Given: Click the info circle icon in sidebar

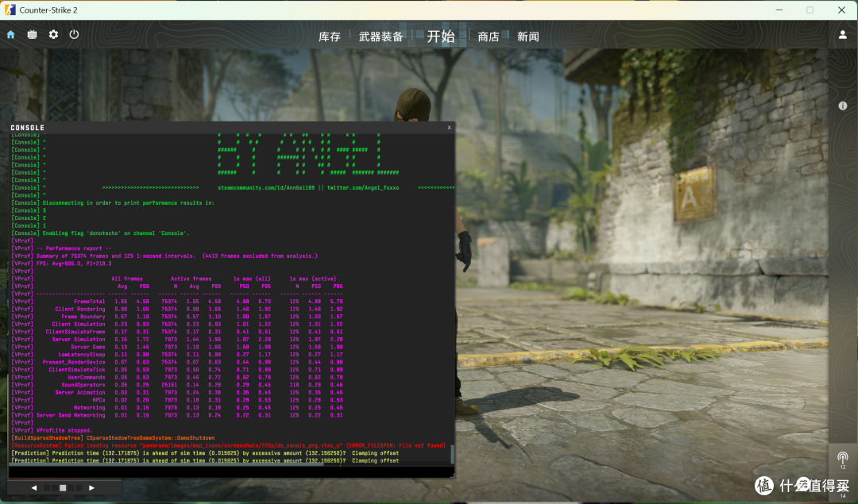Looking at the screenshot, I should pos(843,106).
